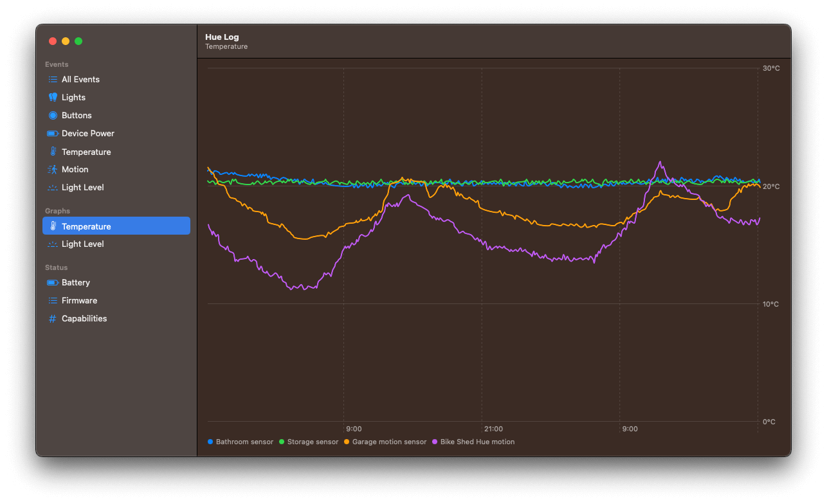Click the 21:00 timestamp on the axis
827x504 pixels.
click(x=493, y=429)
